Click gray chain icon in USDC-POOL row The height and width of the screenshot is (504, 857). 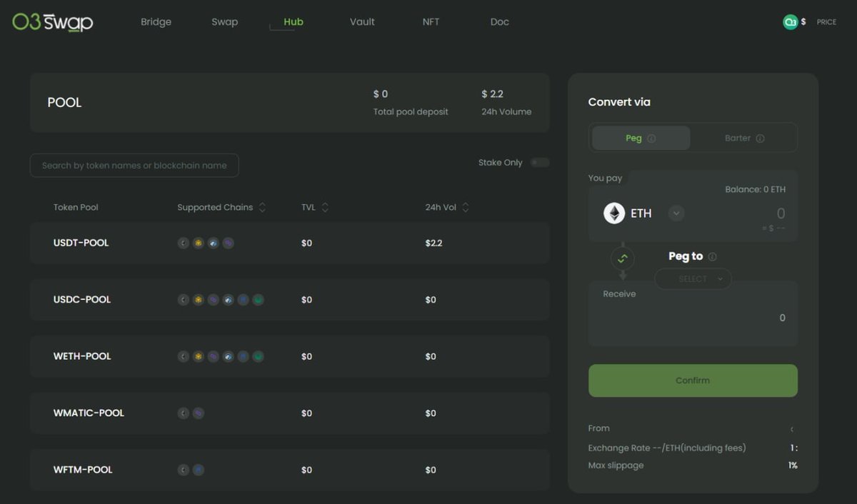pos(184,300)
